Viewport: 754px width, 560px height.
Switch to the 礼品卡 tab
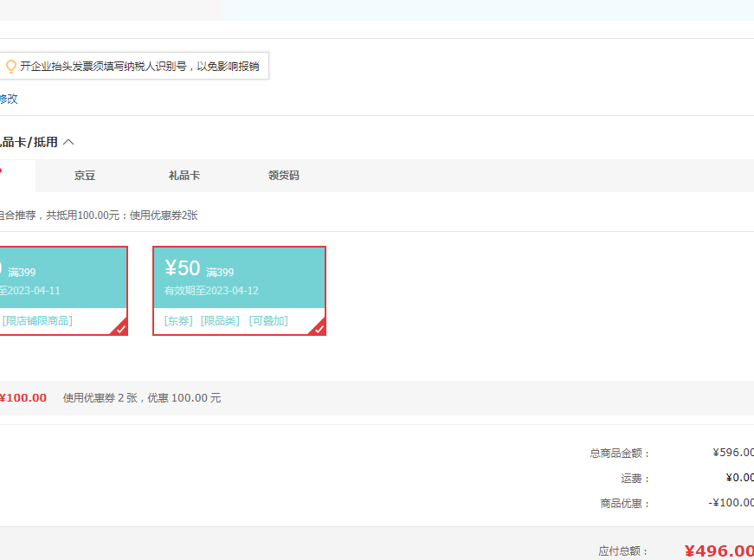tap(184, 176)
